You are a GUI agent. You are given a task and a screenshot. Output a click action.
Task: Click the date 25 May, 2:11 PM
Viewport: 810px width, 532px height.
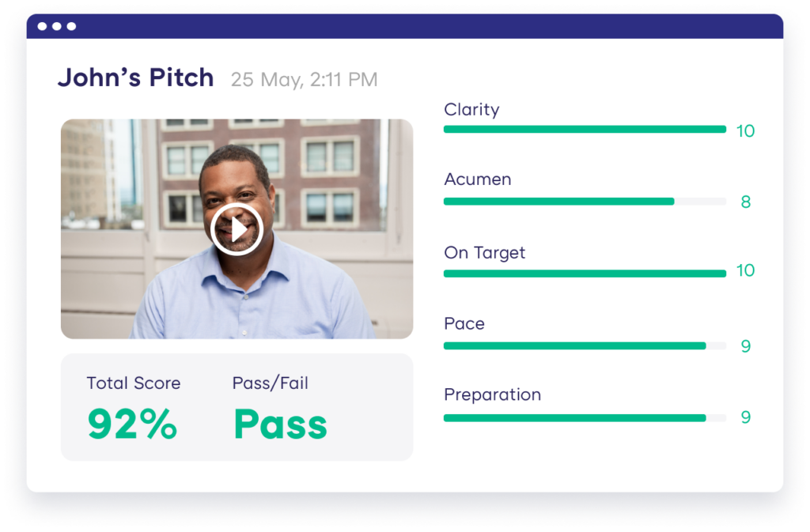pyautogui.click(x=303, y=80)
